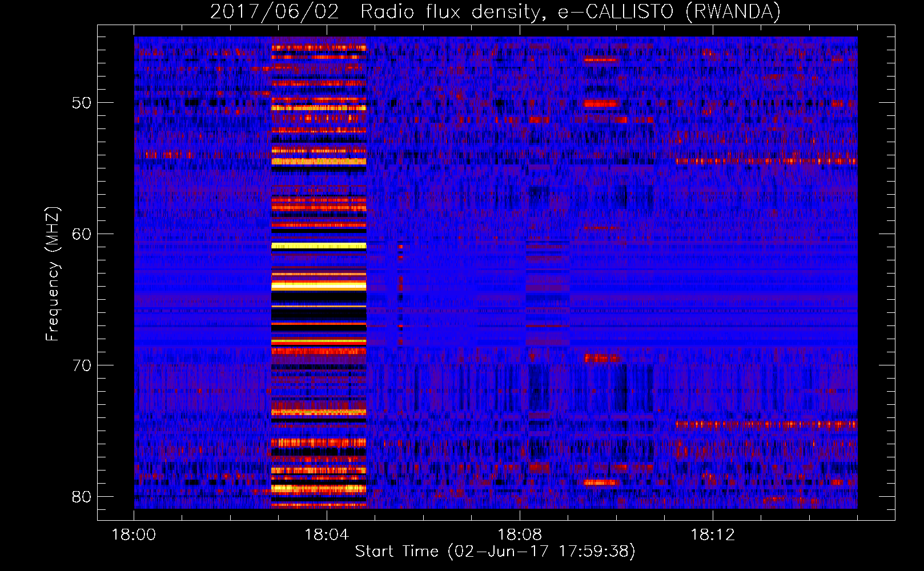This screenshot has width=924, height=571.
Task: Click the plot title "2017/06/02 Radio flux density, e-CALLISTO (RWANDA)"
Action: 495,11
